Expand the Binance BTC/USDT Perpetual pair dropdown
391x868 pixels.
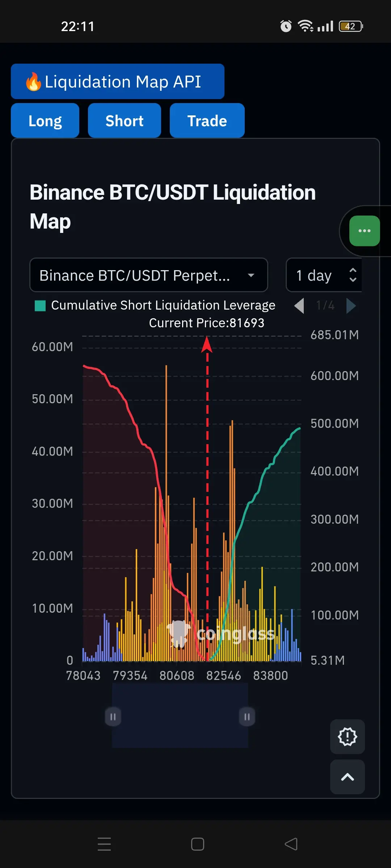point(148,275)
